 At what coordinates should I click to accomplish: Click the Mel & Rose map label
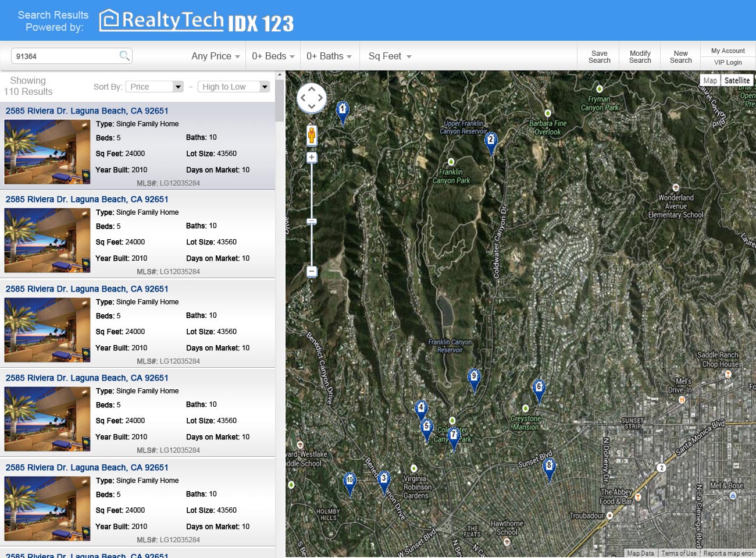click(x=726, y=486)
